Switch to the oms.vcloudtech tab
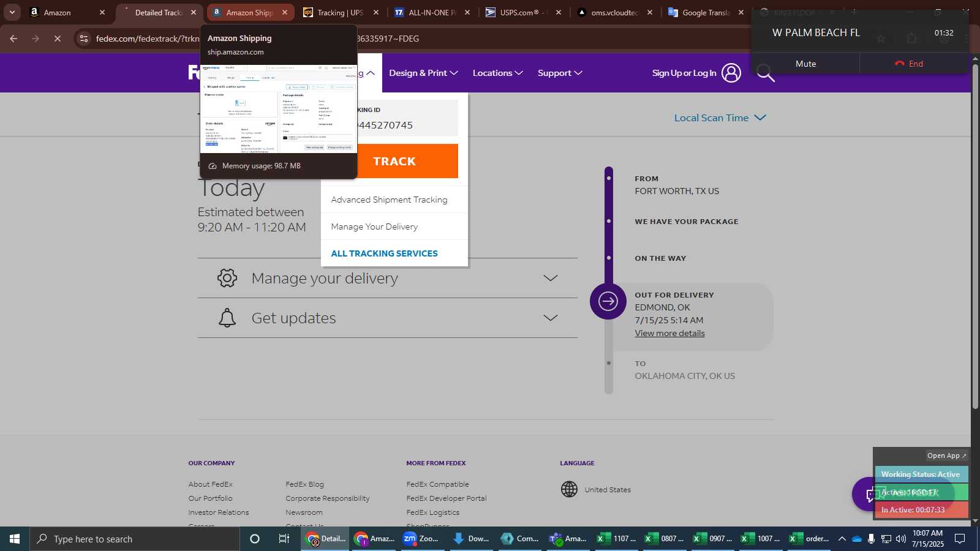This screenshot has height=551, width=980. pos(614,12)
